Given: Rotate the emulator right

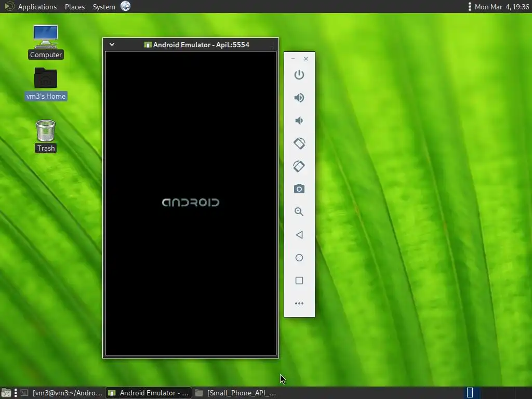Looking at the screenshot, I should pyautogui.click(x=299, y=166).
